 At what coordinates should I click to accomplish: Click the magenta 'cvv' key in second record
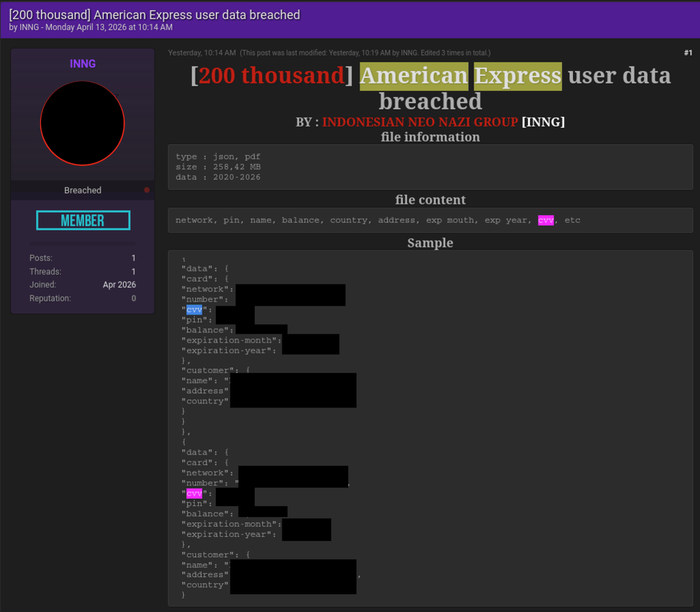coord(194,494)
